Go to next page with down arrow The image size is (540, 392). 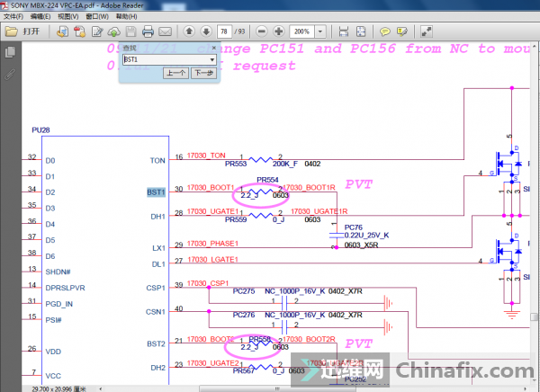tap(206, 31)
